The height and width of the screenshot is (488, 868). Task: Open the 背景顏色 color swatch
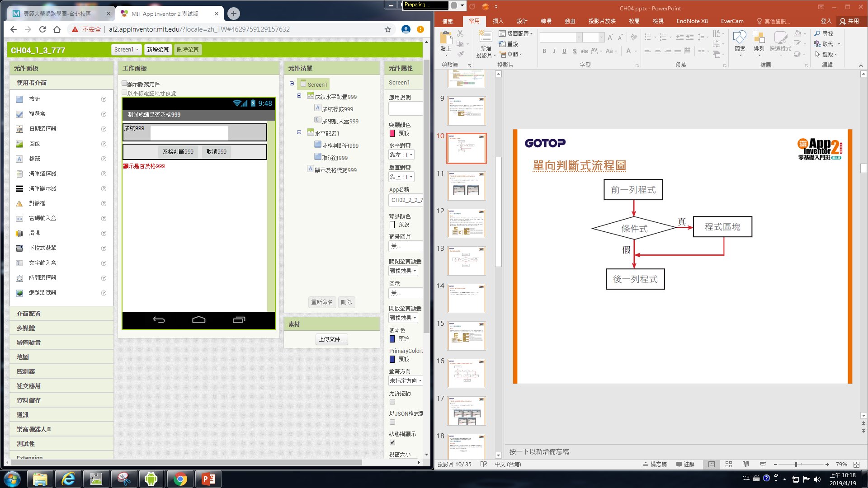pos(392,225)
